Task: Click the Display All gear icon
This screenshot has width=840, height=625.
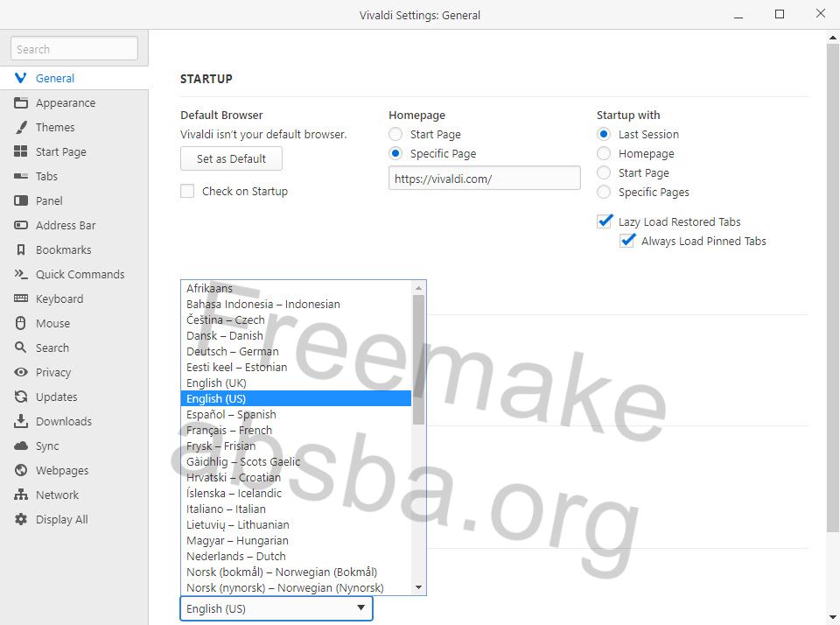Action: point(20,519)
